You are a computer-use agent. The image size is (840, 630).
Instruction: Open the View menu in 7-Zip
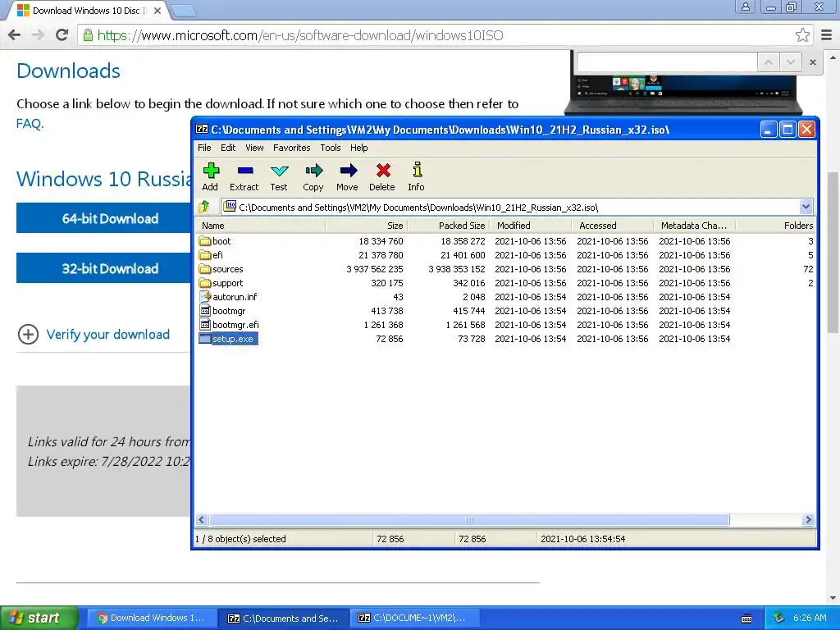[x=254, y=148]
